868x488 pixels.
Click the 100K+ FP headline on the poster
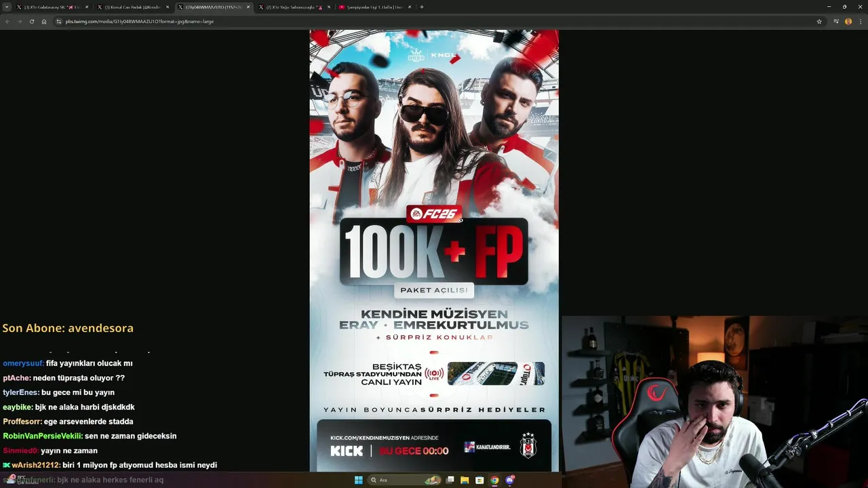point(434,251)
